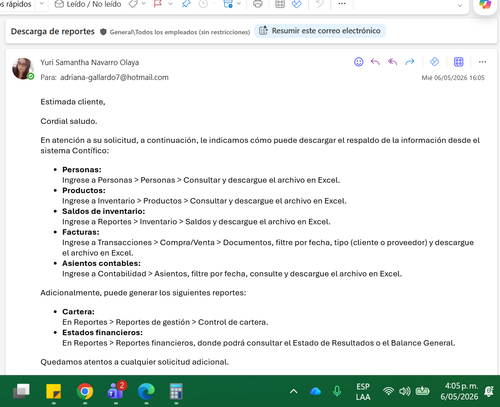Image resolution: width=500 pixels, height=407 pixels.
Task: Expand the categorize tag dropdown arrow
Action: coord(144,4)
